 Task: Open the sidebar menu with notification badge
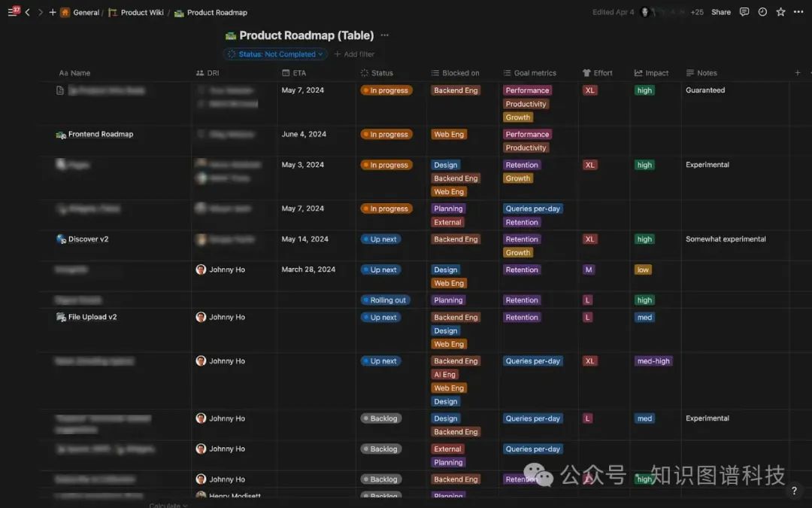coord(13,12)
